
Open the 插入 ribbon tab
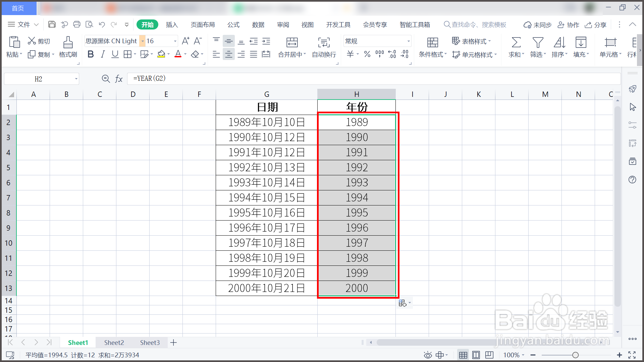(x=172, y=24)
